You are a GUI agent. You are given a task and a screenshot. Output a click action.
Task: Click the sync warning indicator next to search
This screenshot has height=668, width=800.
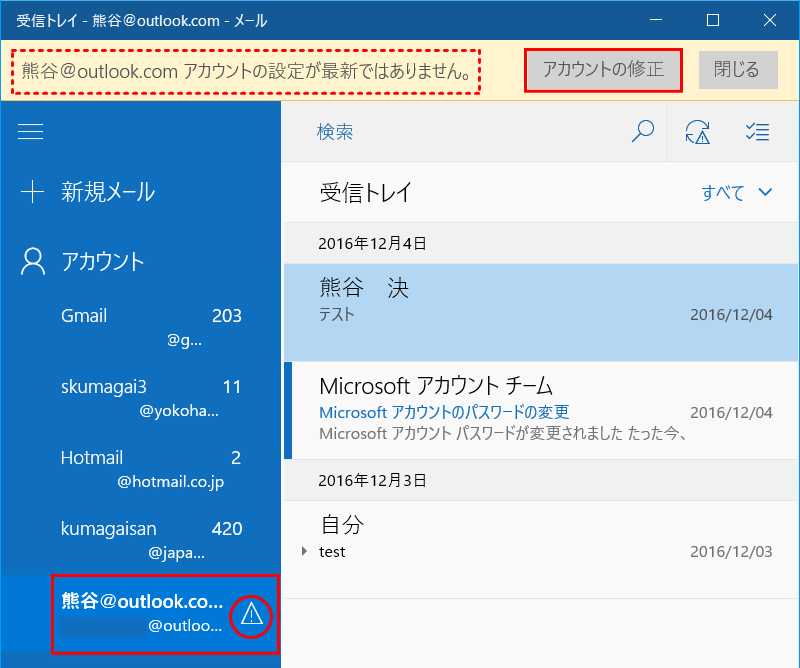(699, 131)
